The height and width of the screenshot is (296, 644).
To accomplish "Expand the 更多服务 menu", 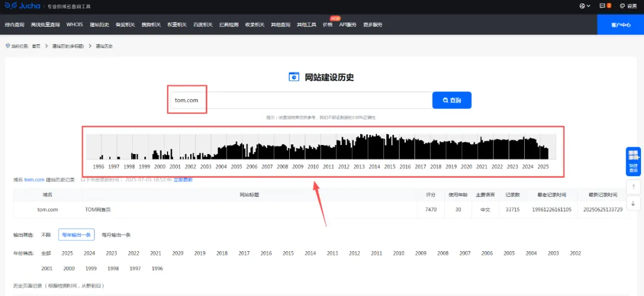I will coord(373,24).
